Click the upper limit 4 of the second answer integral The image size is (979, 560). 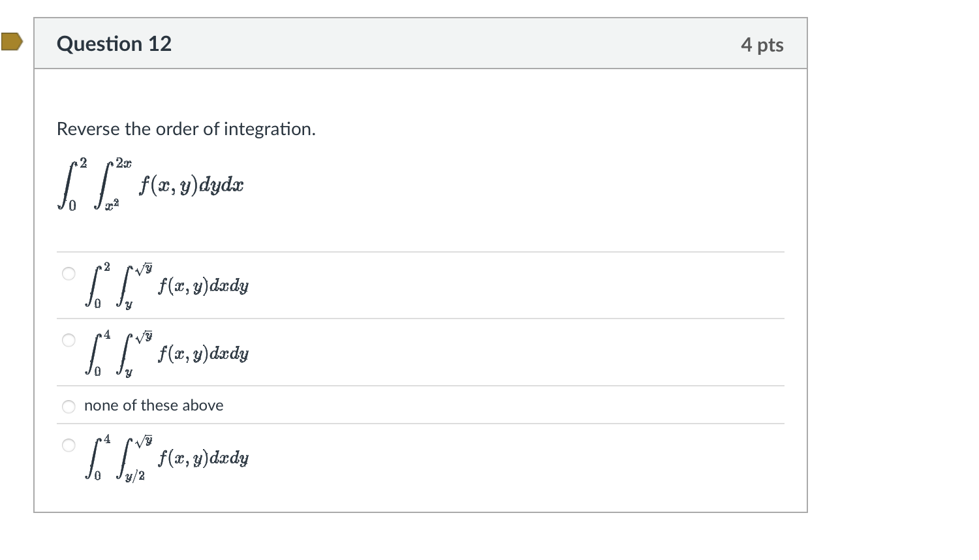click(107, 335)
